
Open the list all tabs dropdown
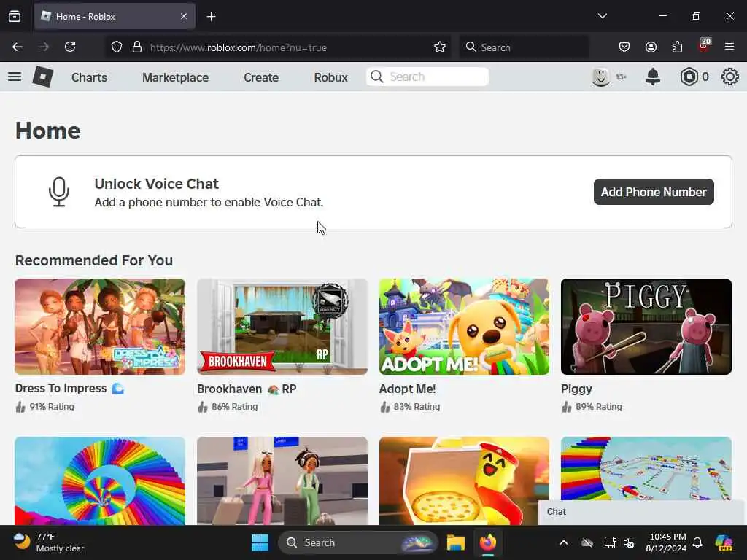point(602,16)
